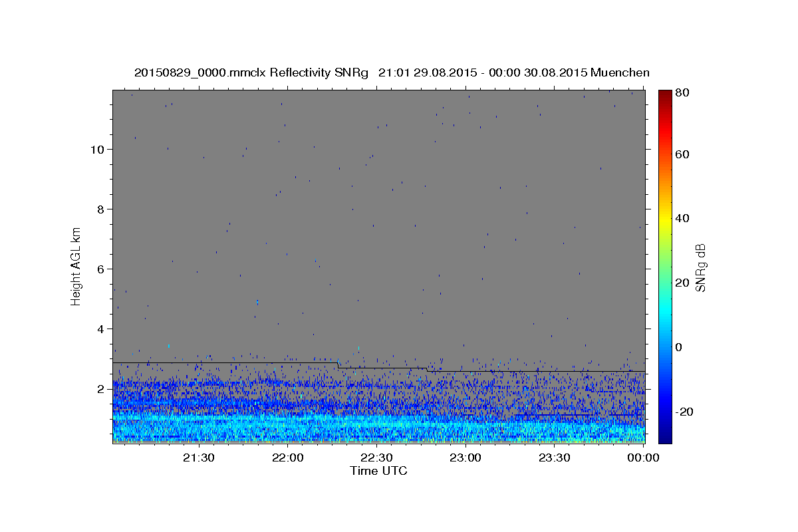This screenshot has height=532, width=798.
Task: Click the height tick label 8
Action: (x=101, y=209)
